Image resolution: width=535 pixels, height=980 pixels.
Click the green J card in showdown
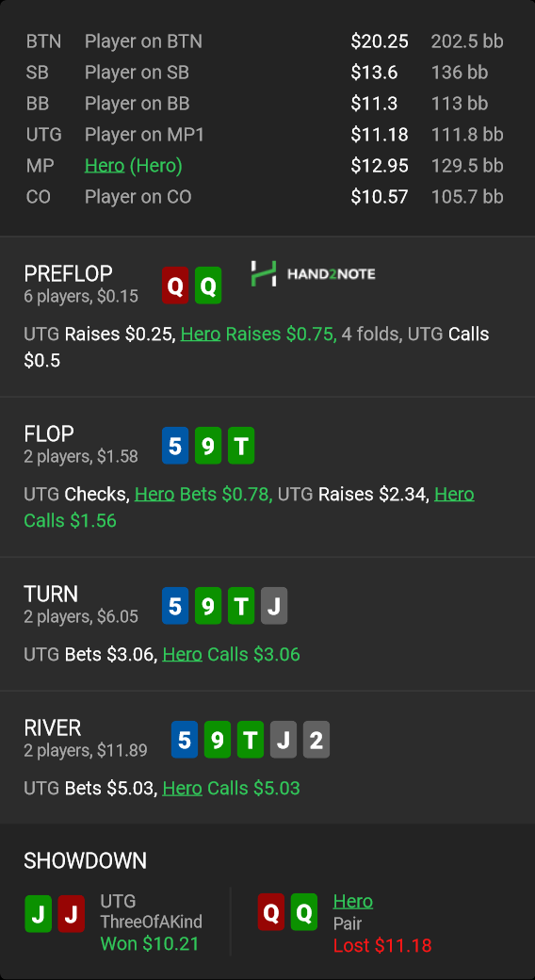pos(38,914)
